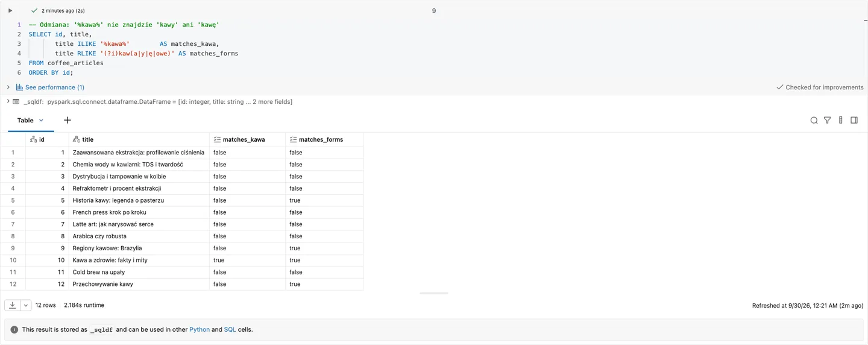Viewport: 868px width, 345px height.
Task: Download results with the download icon
Action: 12,305
